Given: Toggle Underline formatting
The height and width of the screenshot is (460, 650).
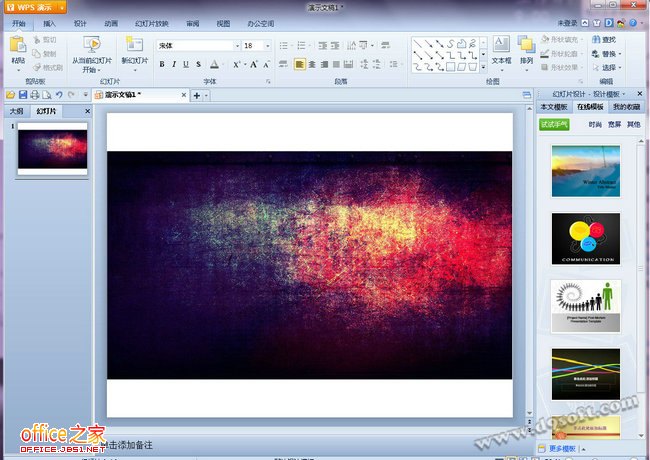Looking at the screenshot, I should pyautogui.click(x=187, y=64).
